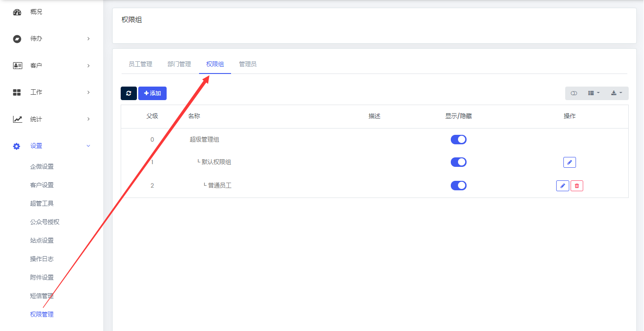The image size is (644, 331).
Task: Click the 操作 column header
Action: [x=570, y=116]
